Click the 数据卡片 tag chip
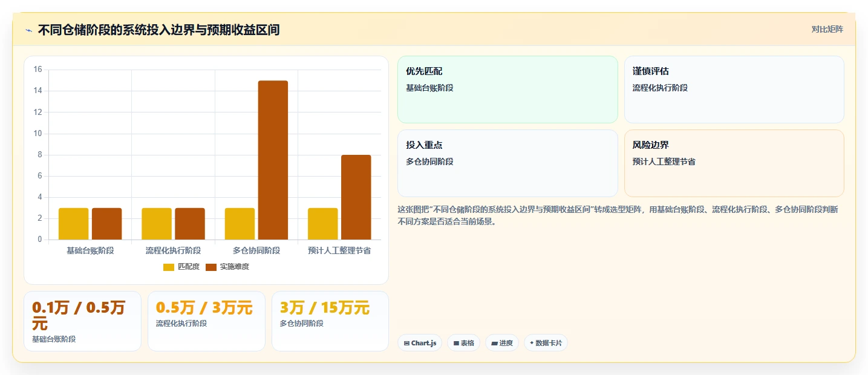The image size is (868, 375). click(546, 343)
